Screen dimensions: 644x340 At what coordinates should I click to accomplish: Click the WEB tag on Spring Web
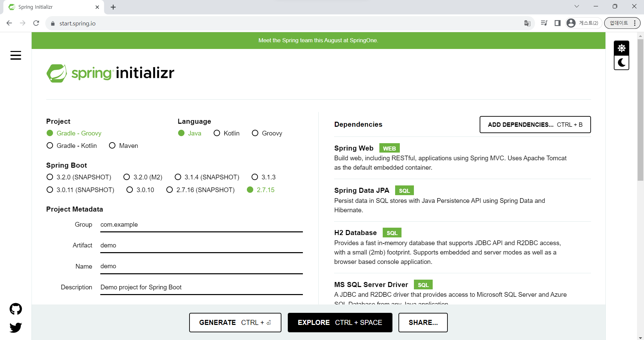point(389,148)
